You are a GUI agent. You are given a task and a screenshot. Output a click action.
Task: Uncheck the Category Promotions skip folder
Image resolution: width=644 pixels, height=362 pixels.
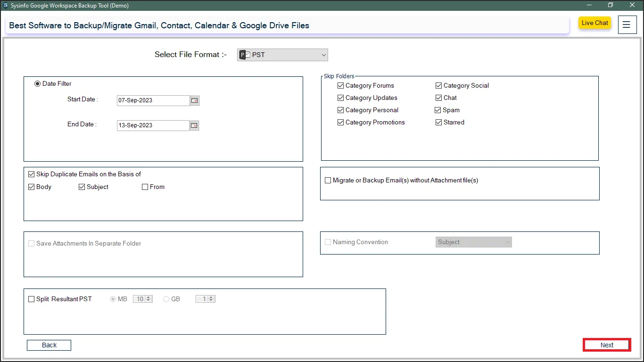341,123
